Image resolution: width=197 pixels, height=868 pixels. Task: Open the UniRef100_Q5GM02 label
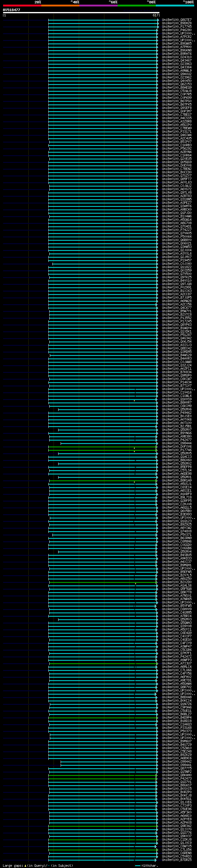(x=176, y=464)
